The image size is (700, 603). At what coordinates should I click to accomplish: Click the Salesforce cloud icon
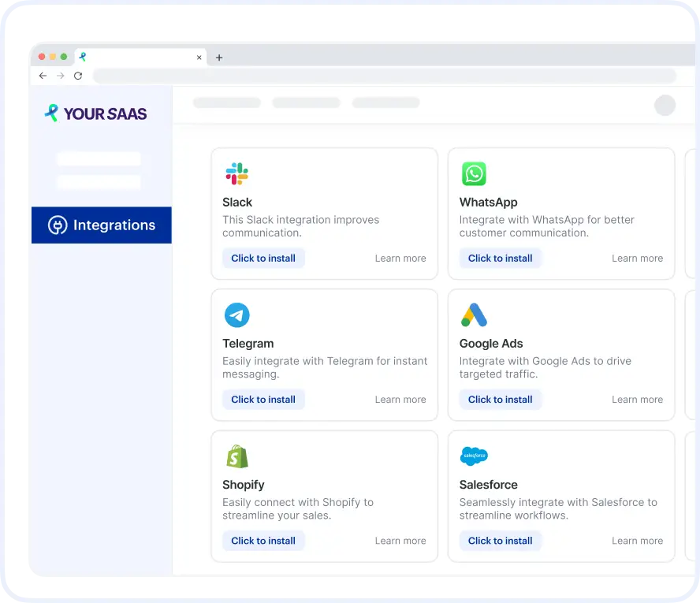click(x=474, y=456)
